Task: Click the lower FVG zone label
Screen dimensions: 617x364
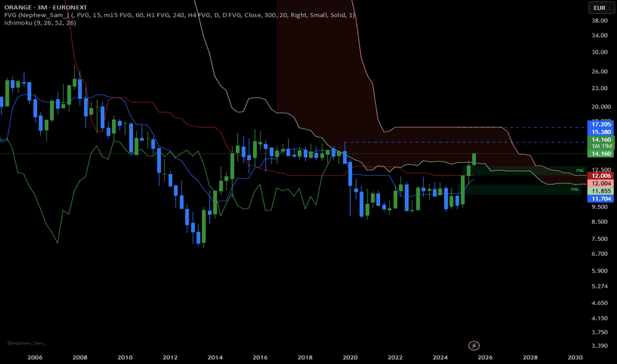Action: (x=575, y=189)
